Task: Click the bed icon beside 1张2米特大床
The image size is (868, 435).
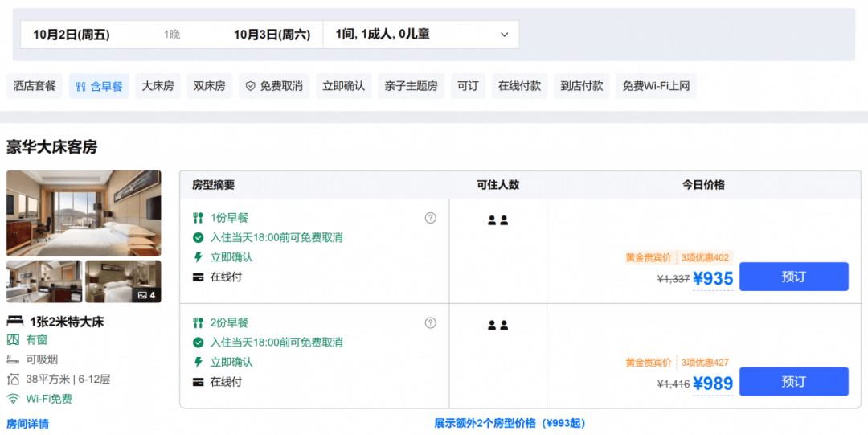Action: coord(15,321)
